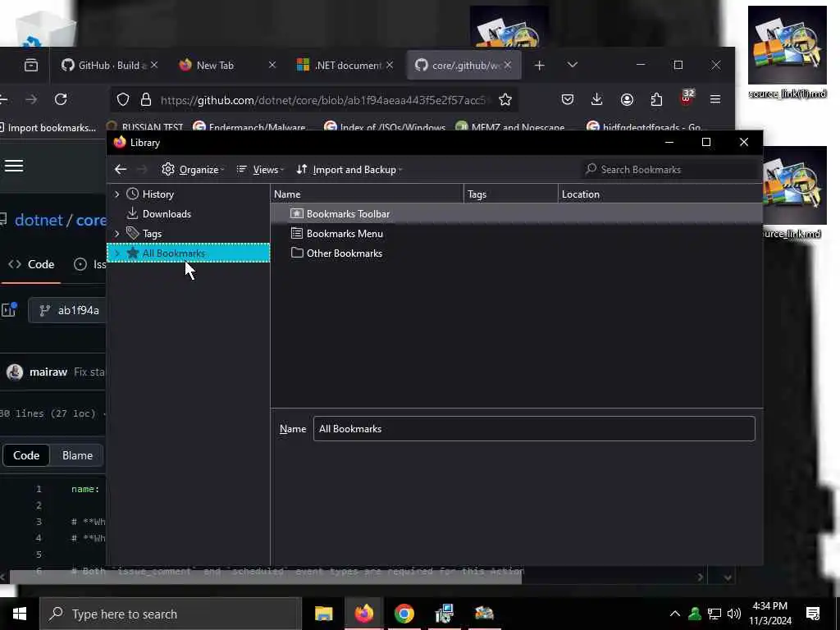The width and height of the screenshot is (840, 630).
Task: Select the Bookmarks Toolbar row
Action: pyautogui.click(x=517, y=214)
